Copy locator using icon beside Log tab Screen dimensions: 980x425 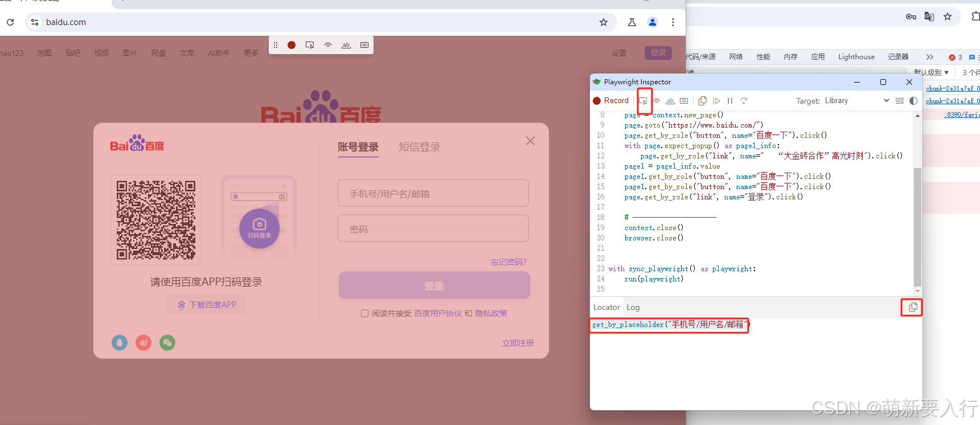click(x=913, y=307)
